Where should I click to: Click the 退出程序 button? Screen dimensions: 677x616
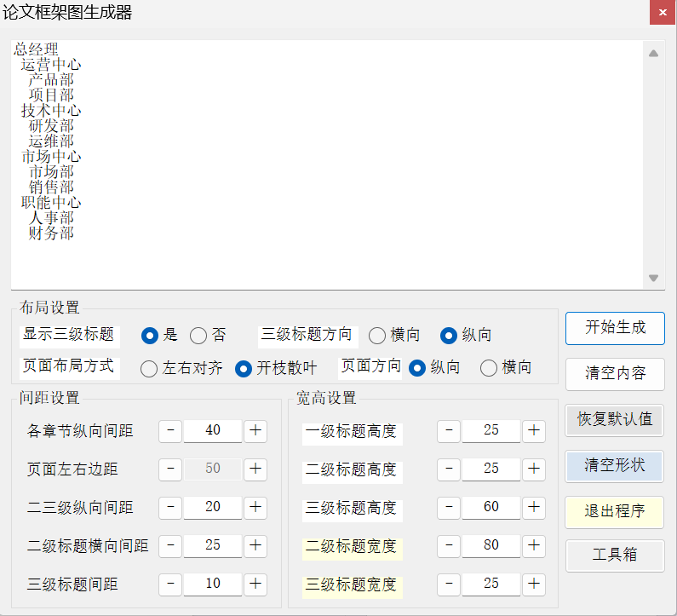(615, 512)
